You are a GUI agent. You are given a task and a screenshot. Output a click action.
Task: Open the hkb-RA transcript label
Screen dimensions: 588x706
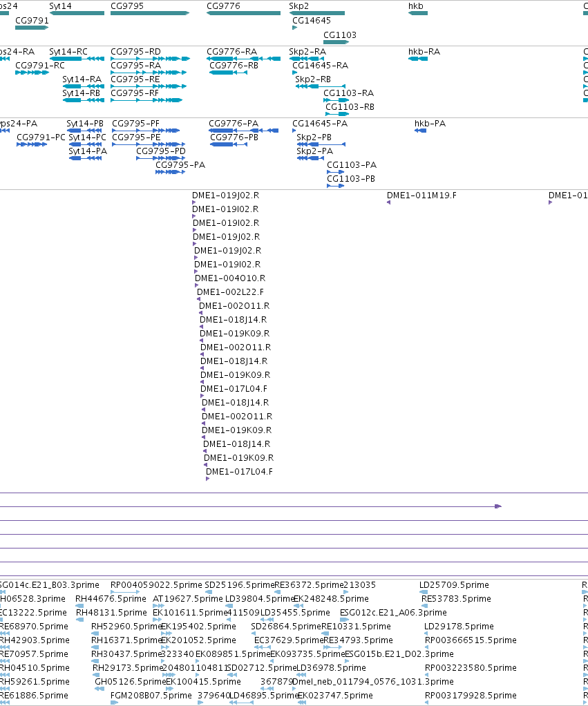(x=424, y=51)
